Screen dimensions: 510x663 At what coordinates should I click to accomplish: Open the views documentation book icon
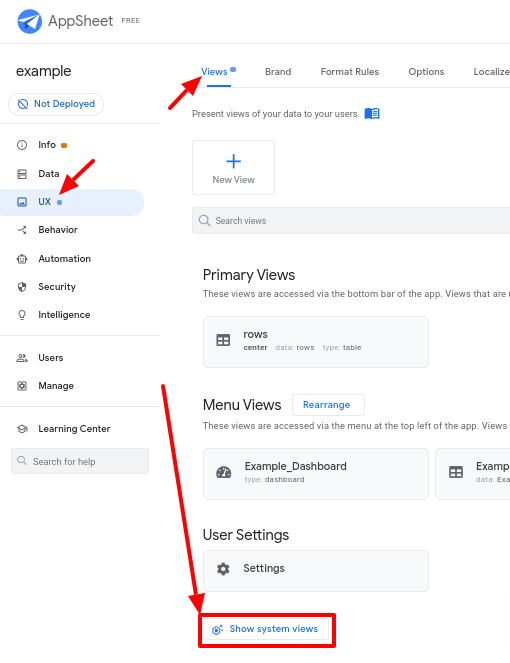(x=372, y=114)
